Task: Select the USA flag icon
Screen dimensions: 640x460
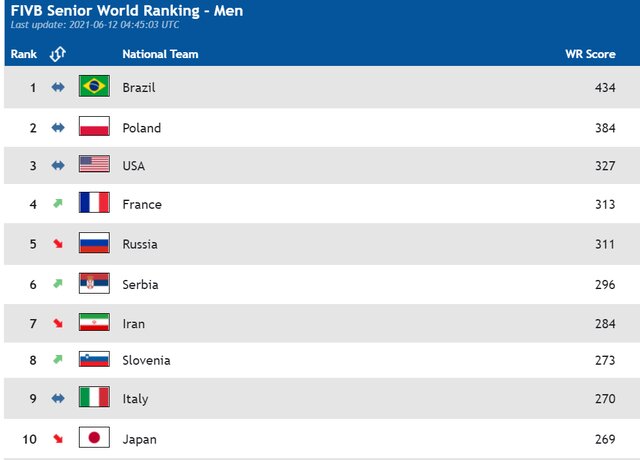Action: pyautogui.click(x=94, y=164)
